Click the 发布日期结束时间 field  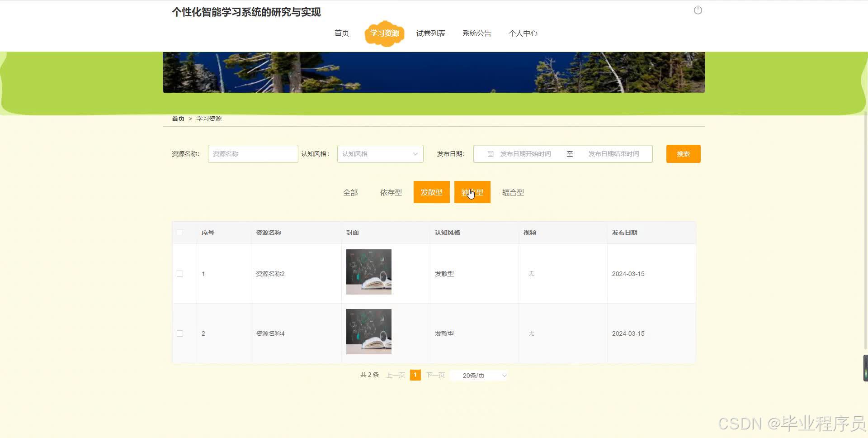[613, 154]
